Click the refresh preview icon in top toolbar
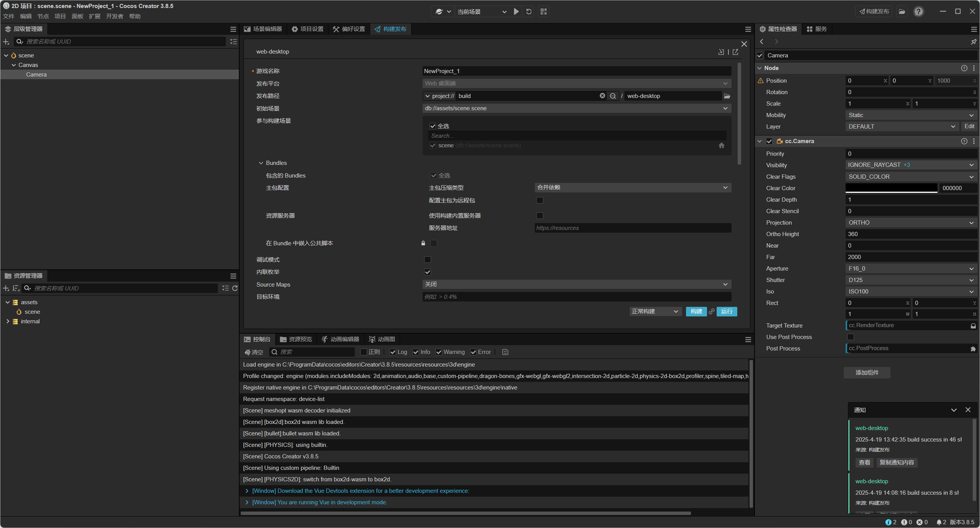 click(529, 11)
